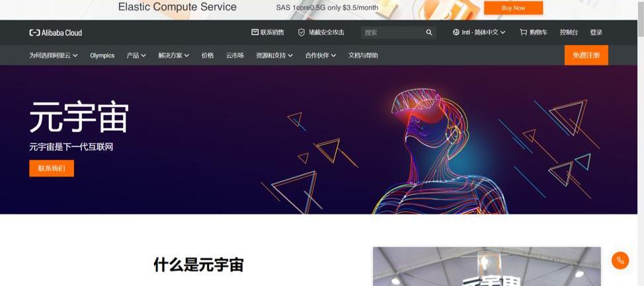This screenshot has height=286, width=644.
Task: Expand the Intl - 简体中文 language dropdown
Action: tap(479, 32)
